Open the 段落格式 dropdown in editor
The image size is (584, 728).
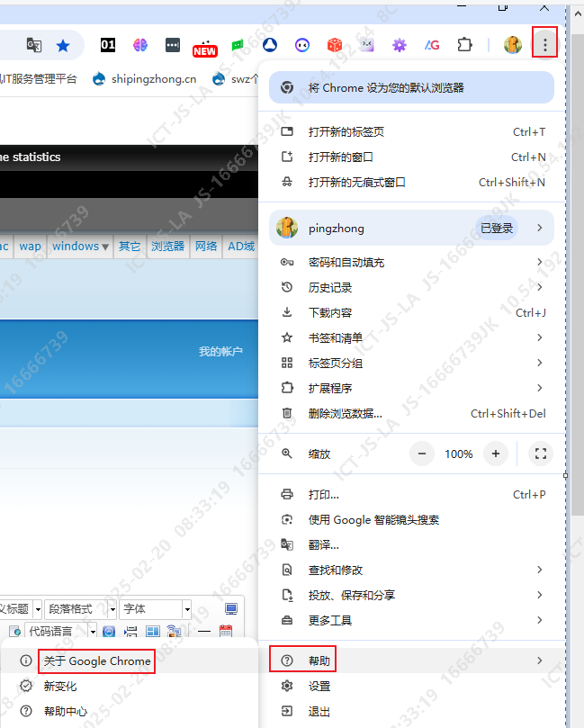[x=80, y=608]
